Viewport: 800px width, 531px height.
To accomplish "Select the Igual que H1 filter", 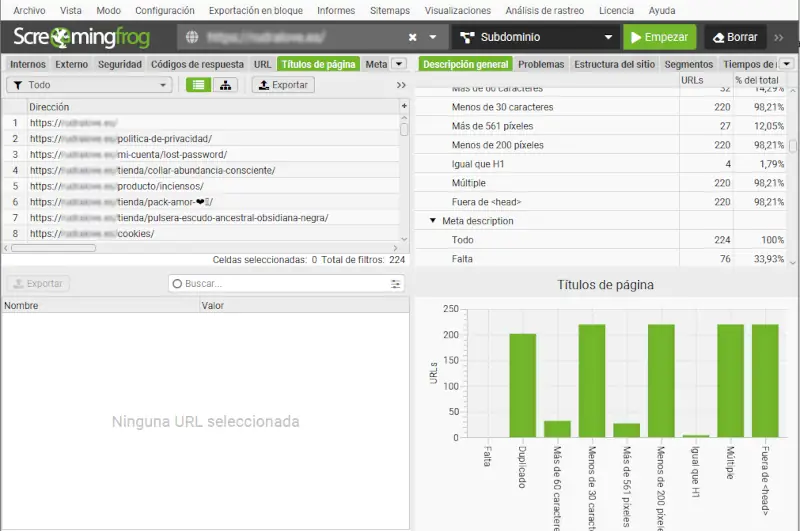I will [x=601, y=164].
